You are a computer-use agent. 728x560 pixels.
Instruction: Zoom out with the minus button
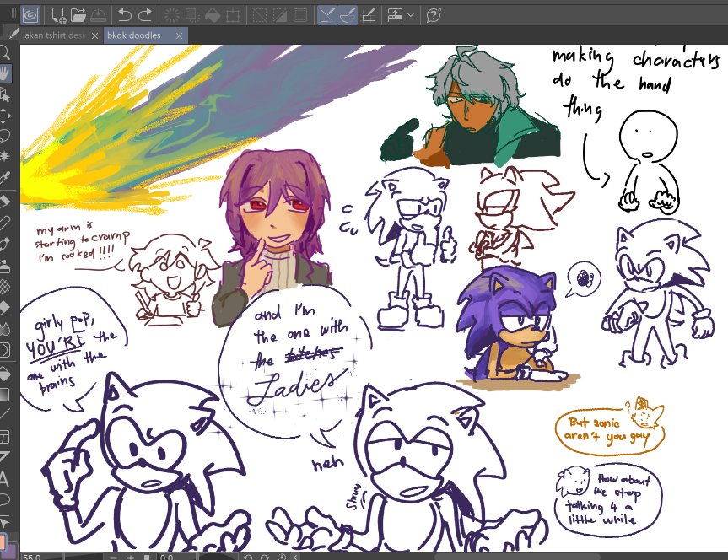pyautogui.click(x=114, y=557)
